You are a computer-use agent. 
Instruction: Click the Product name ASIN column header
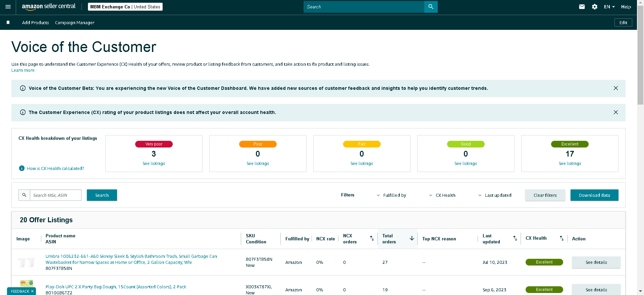[x=60, y=239]
